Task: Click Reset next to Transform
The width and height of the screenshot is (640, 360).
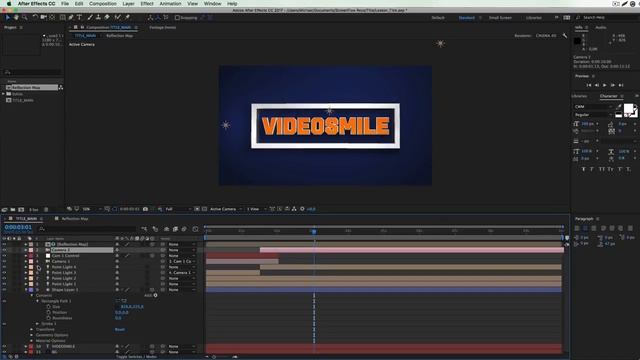Action: tap(120, 329)
